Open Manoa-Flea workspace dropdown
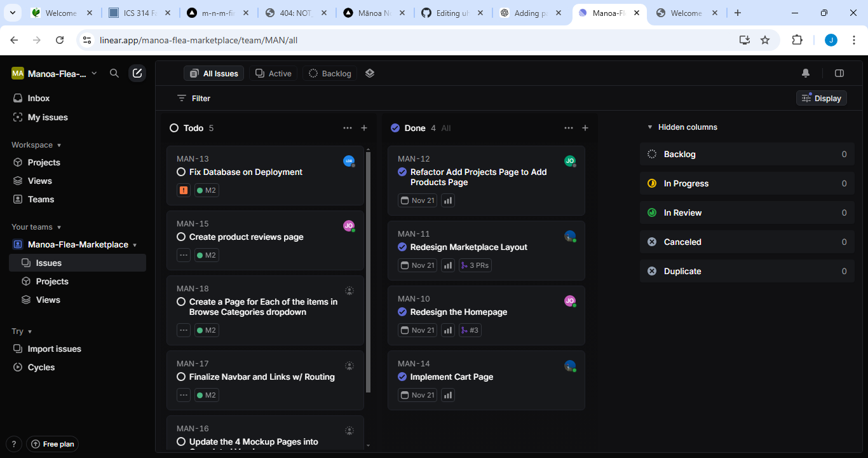Screen dimensions: 868x458 click(55, 73)
